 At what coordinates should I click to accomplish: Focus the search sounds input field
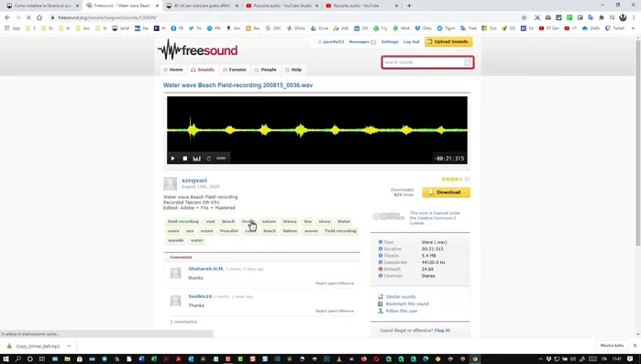(x=423, y=62)
